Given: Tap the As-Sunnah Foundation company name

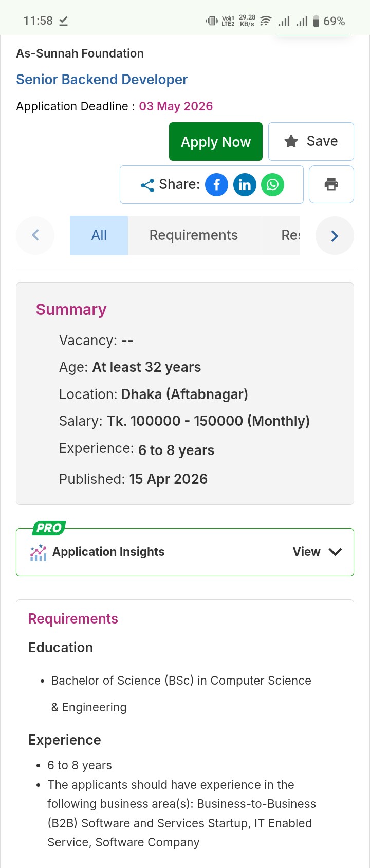Looking at the screenshot, I should pyautogui.click(x=80, y=53).
